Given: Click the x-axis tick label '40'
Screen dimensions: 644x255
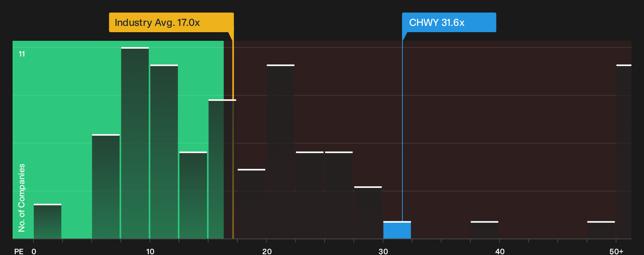Looking at the screenshot, I should 499,251.
